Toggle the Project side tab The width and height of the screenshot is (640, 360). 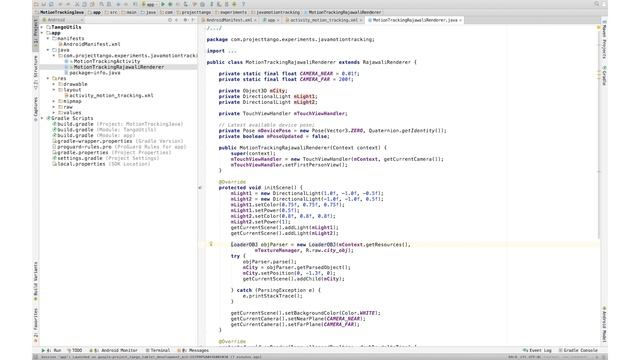(36, 34)
